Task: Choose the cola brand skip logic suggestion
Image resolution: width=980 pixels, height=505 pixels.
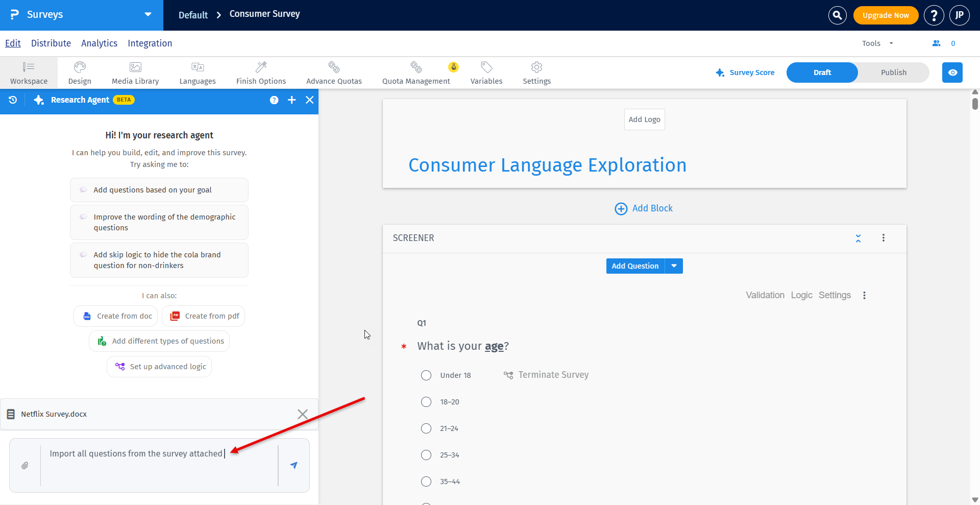Action: pyautogui.click(x=159, y=260)
